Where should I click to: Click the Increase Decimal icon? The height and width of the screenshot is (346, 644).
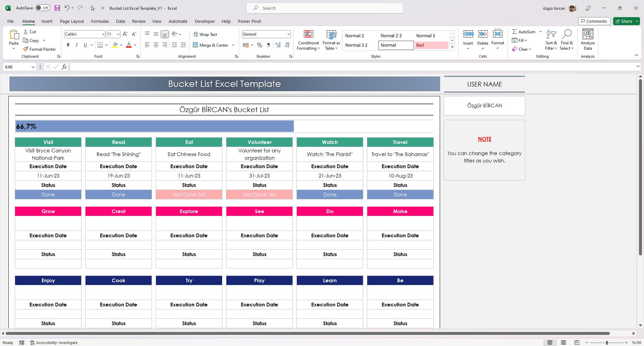pyautogui.click(x=278, y=45)
